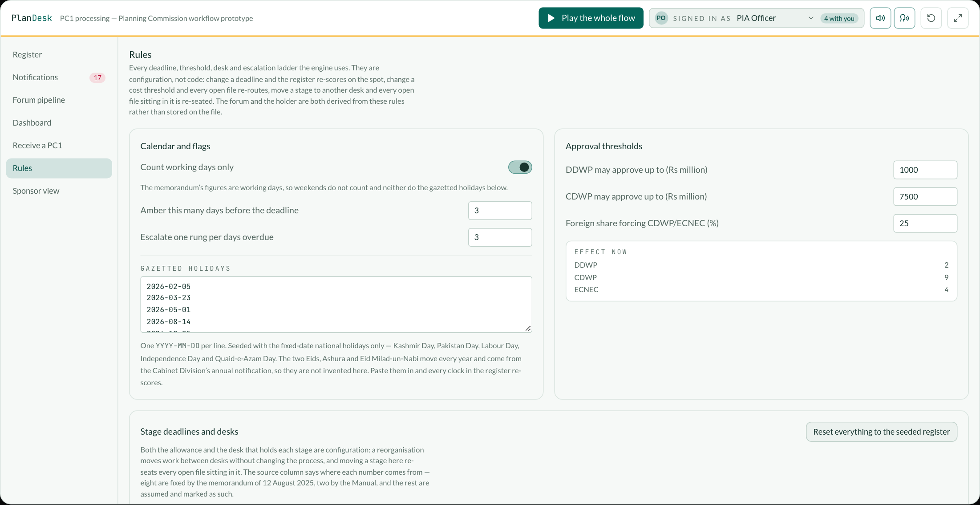Click the foreign share percentage field
This screenshot has height=505, width=980.
click(x=925, y=224)
